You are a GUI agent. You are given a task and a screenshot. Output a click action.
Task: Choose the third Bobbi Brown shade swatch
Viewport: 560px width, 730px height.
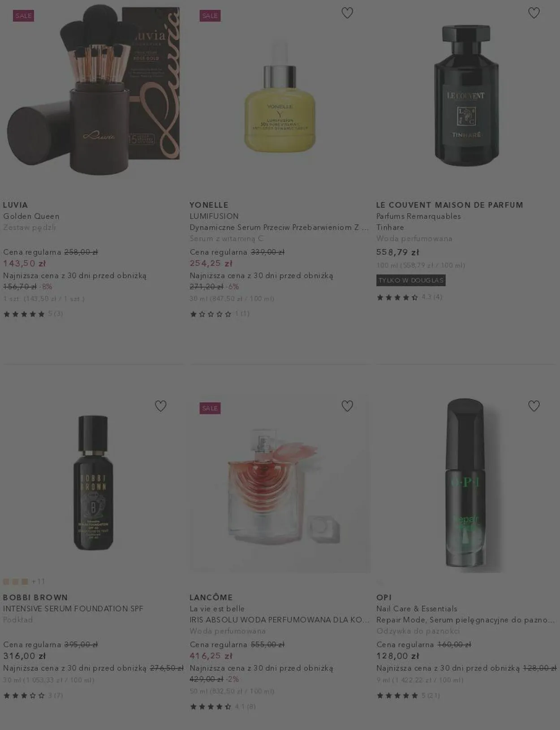(x=25, y=582)
